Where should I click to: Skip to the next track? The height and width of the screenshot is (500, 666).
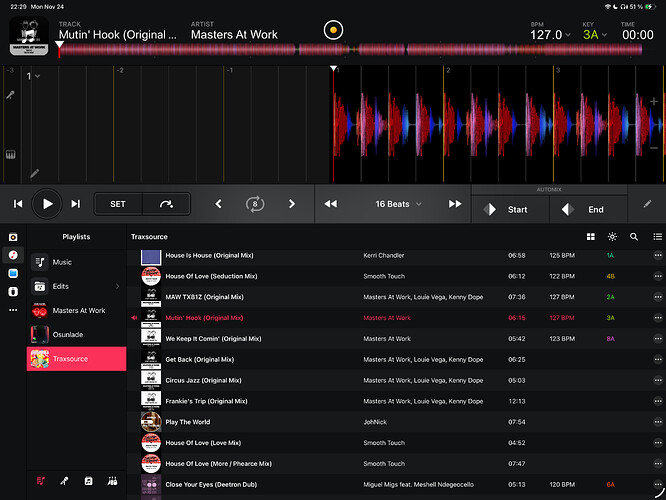(75, 204)
